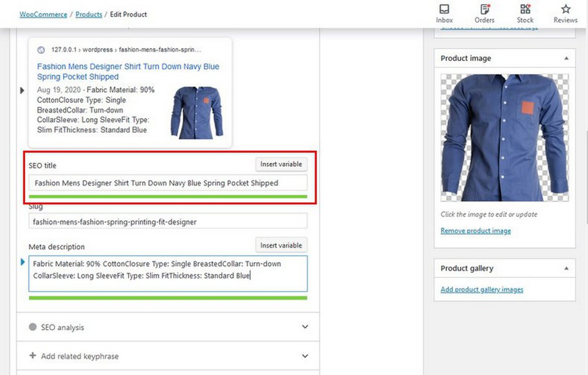Image resolution: width=588 pixels, height=375 pixels.
Task: Click the SEO title label
Action: [42, 165]
